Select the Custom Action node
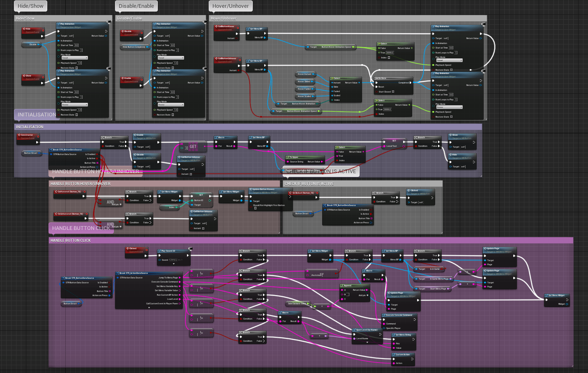This screenshot has height=373, width=588. [x=403, y=354]
